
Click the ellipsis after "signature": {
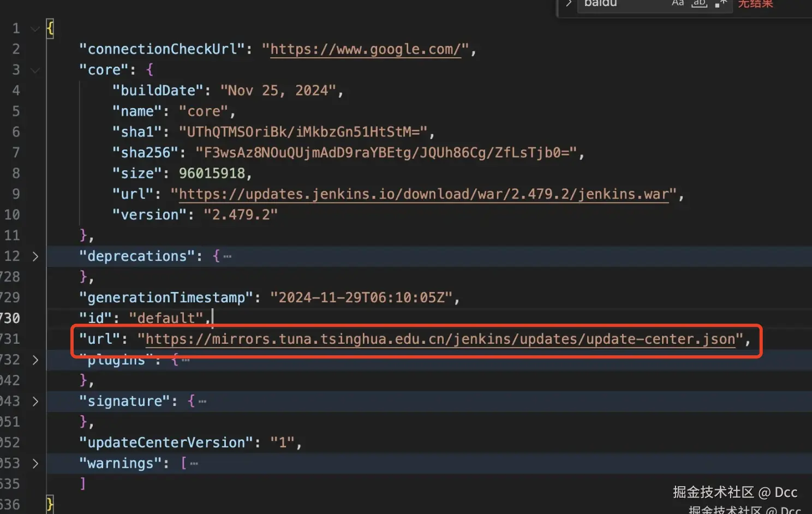click(202, 402)
